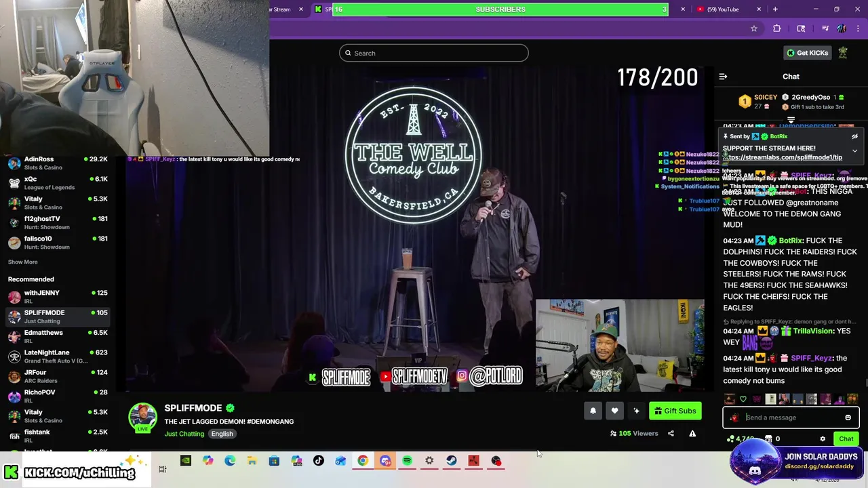Open f12ghostTV channel in sidebar

[x=57, y=223]
